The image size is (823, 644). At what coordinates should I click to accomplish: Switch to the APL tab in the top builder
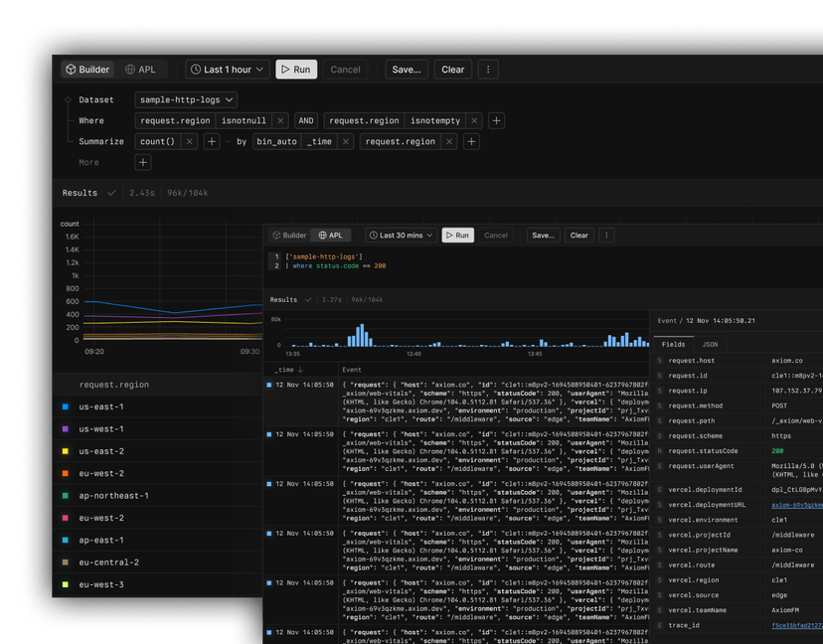[x=142, y=70]
